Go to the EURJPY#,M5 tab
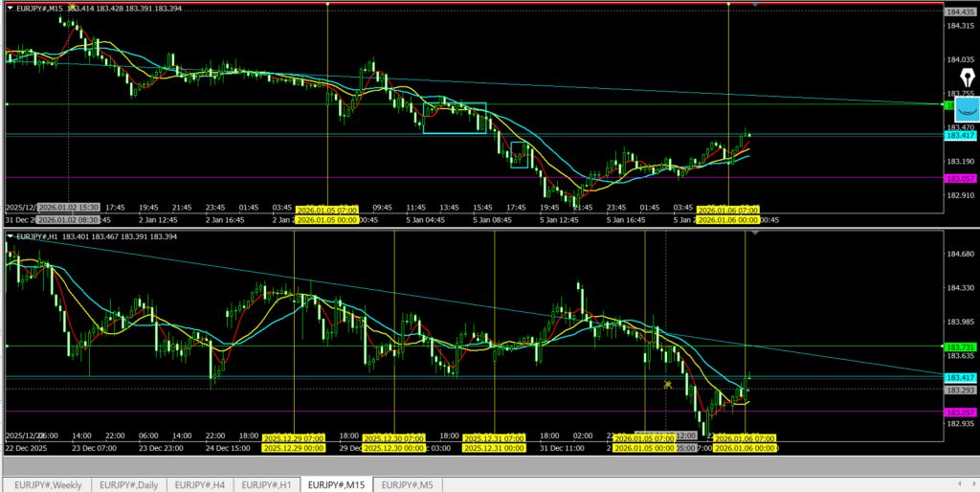The image size is (980, 492). point(407,484)
